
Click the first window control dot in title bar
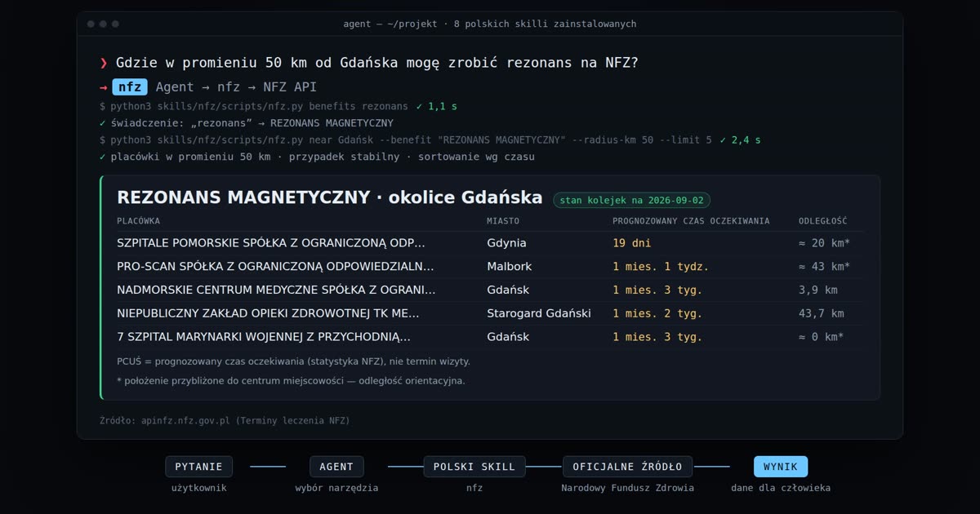tap(91, 24)
